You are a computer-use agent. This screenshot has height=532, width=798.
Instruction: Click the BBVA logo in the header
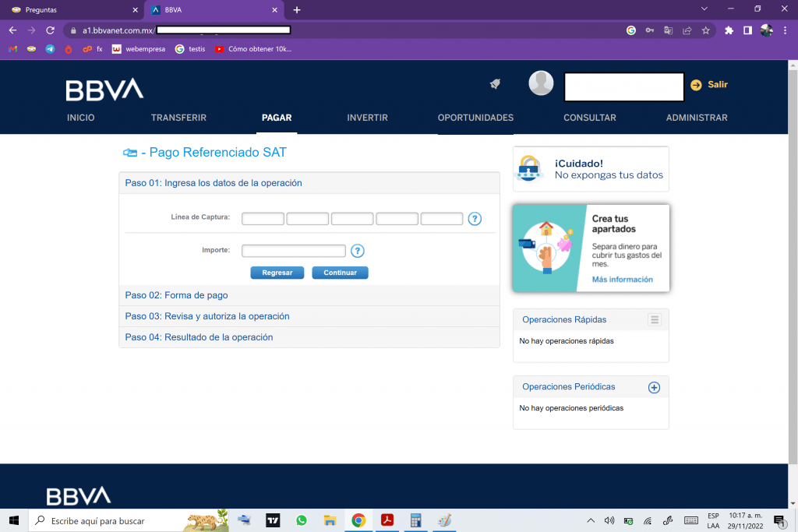pos(104,89)
